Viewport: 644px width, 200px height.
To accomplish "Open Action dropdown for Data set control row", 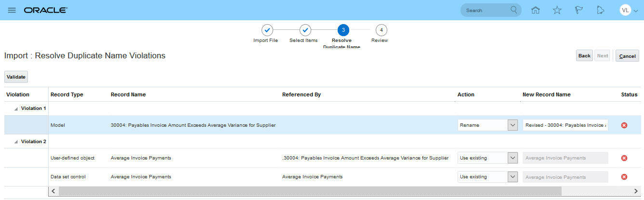I will (x=487, y=177).
